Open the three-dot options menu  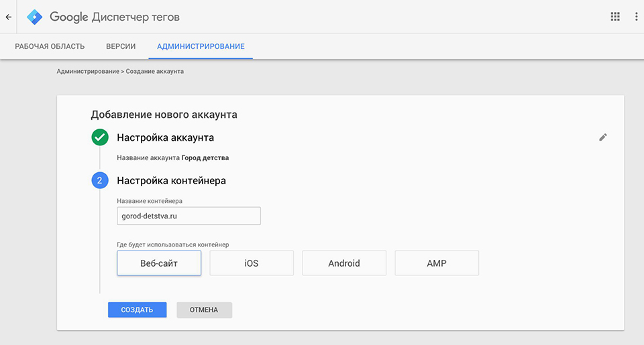(636, 17)
